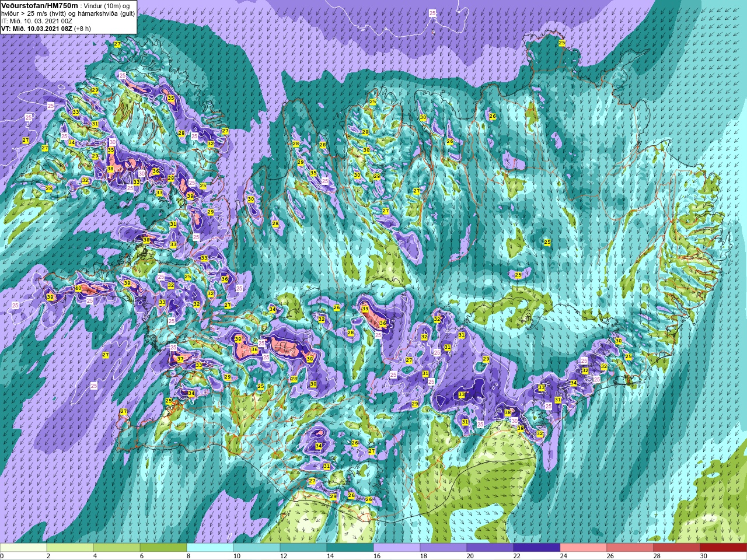Click the 6–8 m/s olive green legend swatch
This screenshot has height=560, width=747.
pyautogui.click(x=163, y=548)
